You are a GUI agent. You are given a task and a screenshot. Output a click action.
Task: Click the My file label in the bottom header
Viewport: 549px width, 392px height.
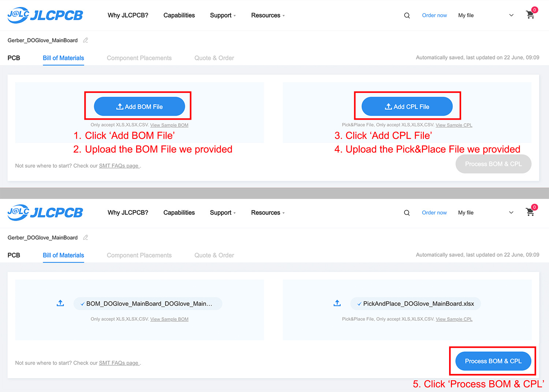click(466, 213)
